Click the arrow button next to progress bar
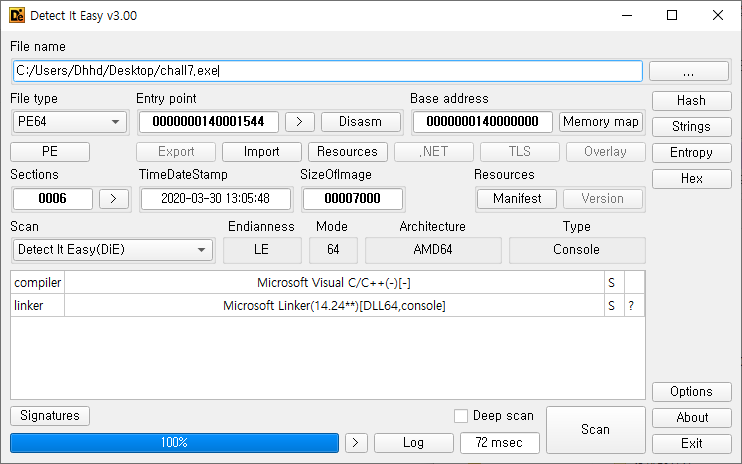Viewport: 742px width, 464px height. [356, 443]
